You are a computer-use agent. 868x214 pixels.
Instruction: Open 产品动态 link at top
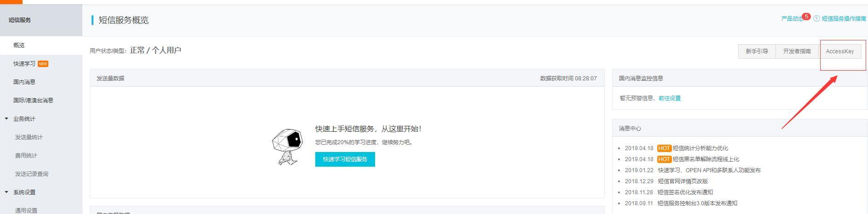point(792,19)
